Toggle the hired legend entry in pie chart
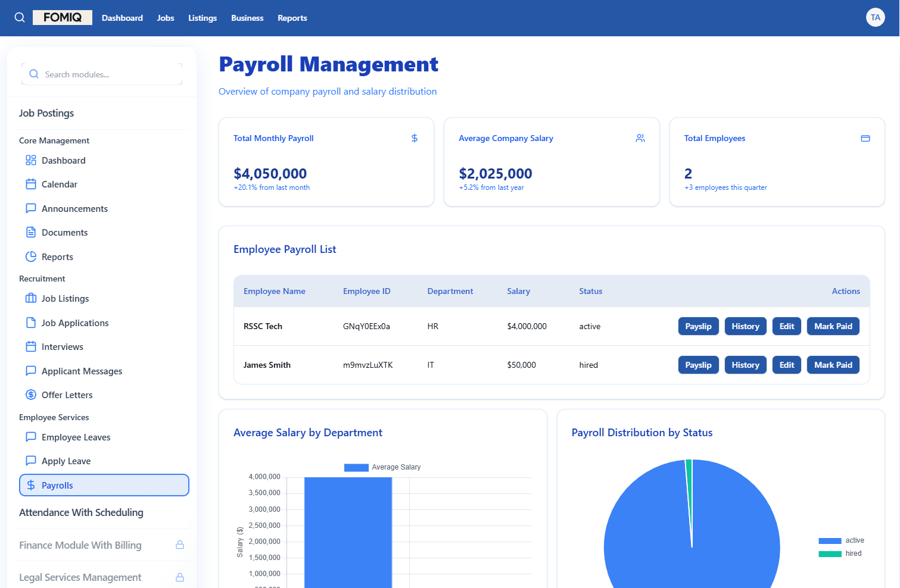900x588 pixels. click(x=840, y=553)
